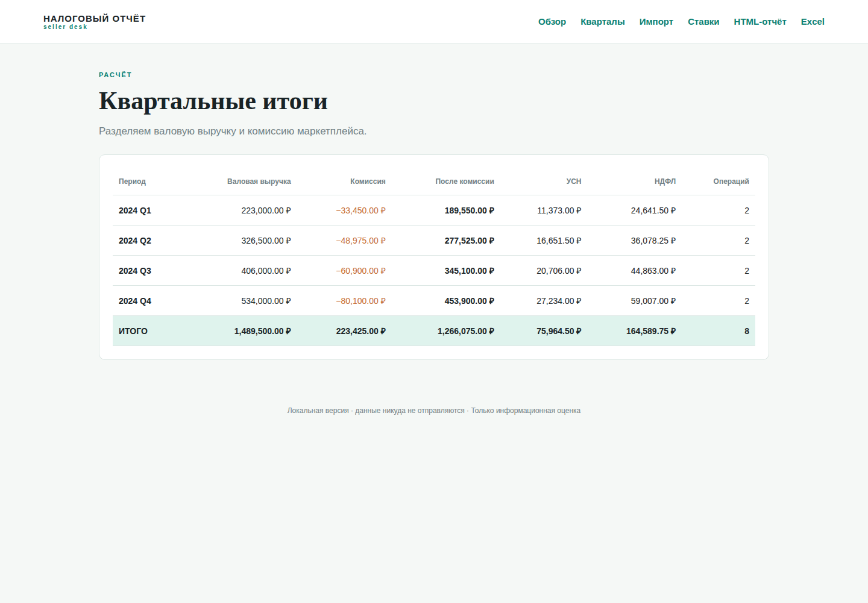Screen dimensions: 868x603
Task: Click the ИТОГО row label
Action: (x=133, y=331)
